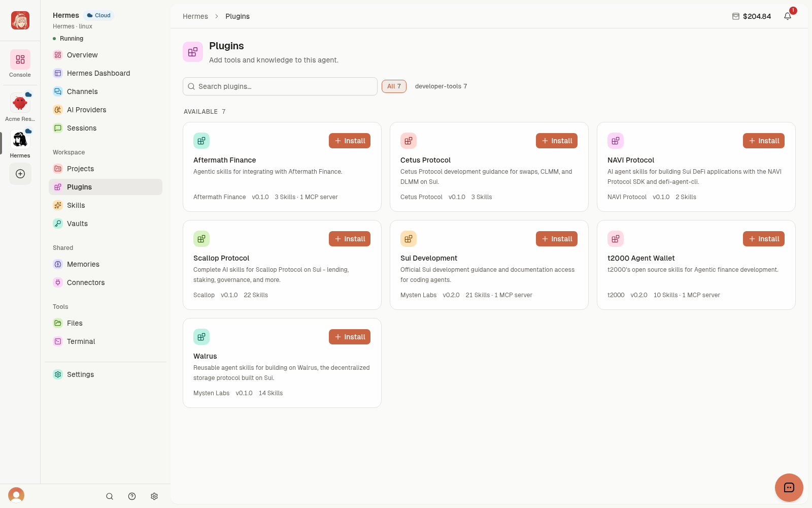Click the Search plugins input field
Viewport: 812px width, 508px height.
click(280, 86)
